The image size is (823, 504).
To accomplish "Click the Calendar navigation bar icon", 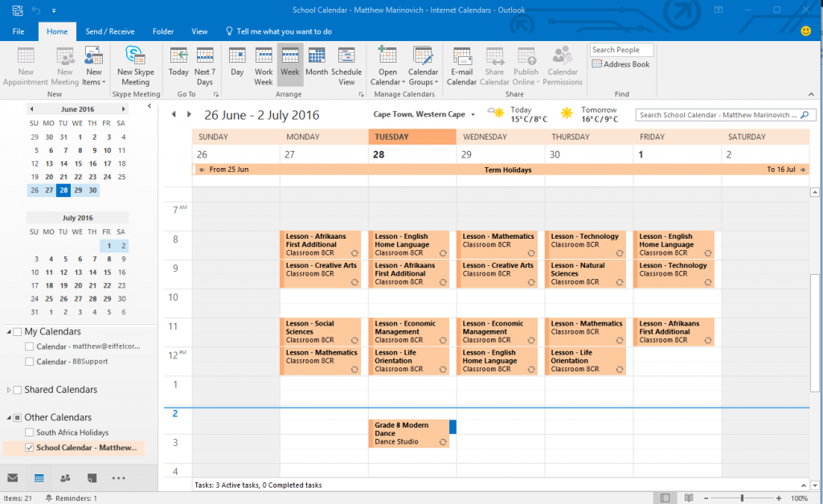I will [39, 477].
